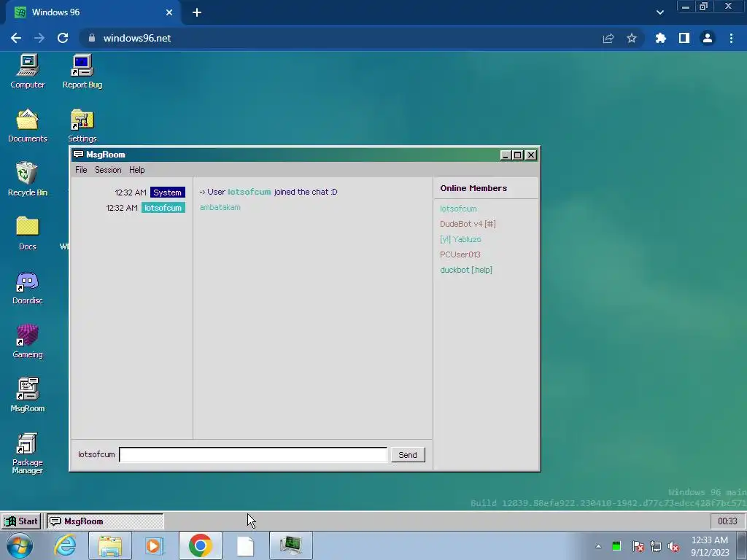Open the network tray icon
The width and height of the screenshot is (747, 560).
(x=656, y=546)
